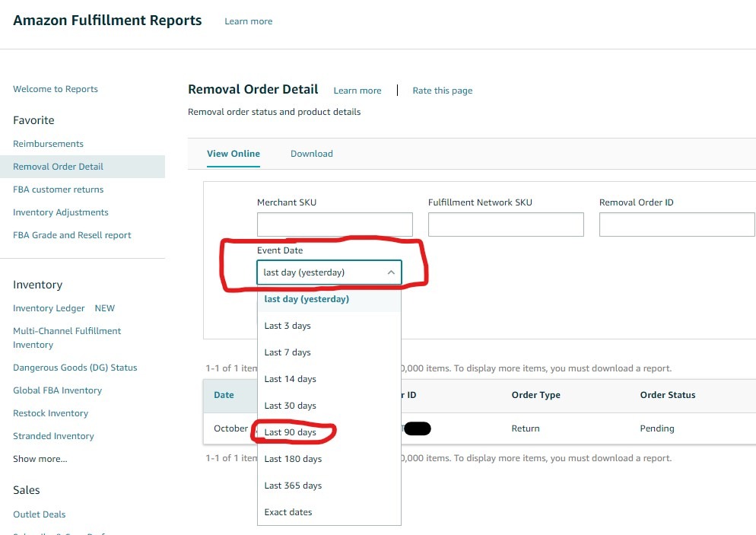
Task: Open Inventory Ledger report
Action: pyautogui.click(x=49, y=308)
